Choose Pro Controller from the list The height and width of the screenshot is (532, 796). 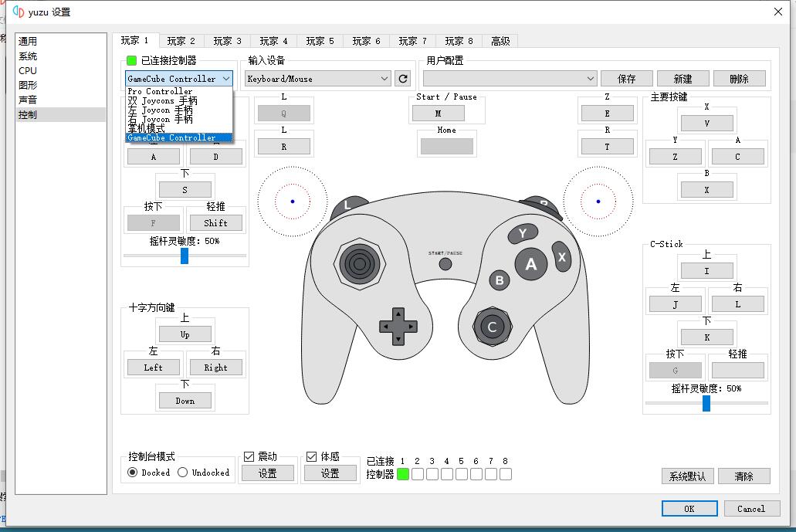[178, 91]
